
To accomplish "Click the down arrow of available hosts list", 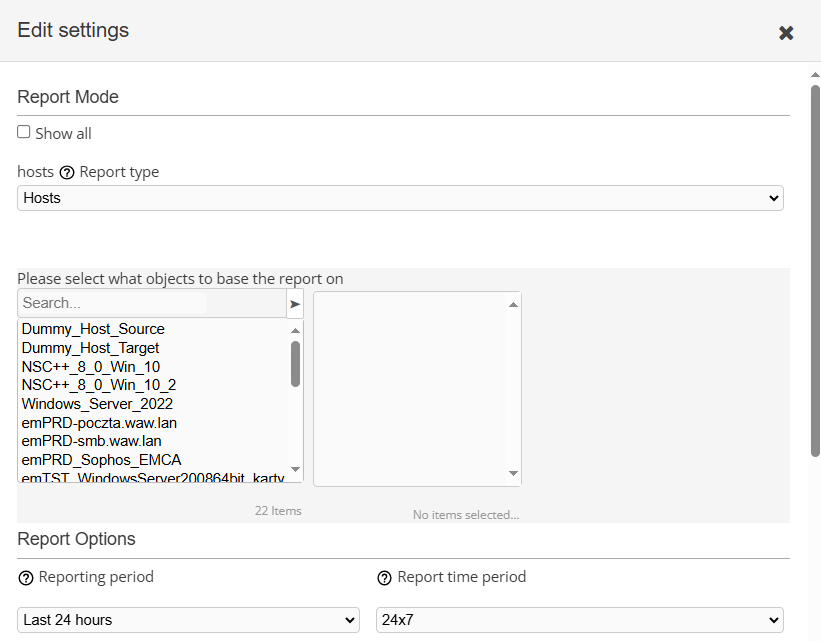I will pos(295,469).
